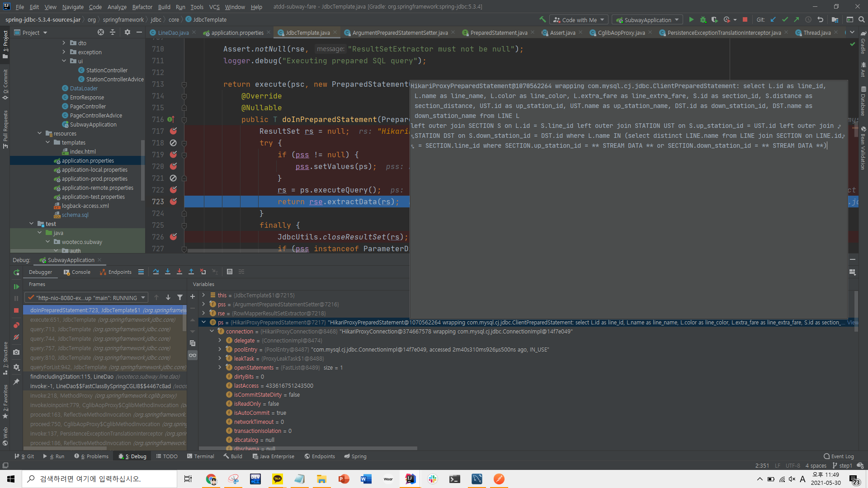Click the Build project hammer icon
The image size is (868, 488).
tap(542, 19)
